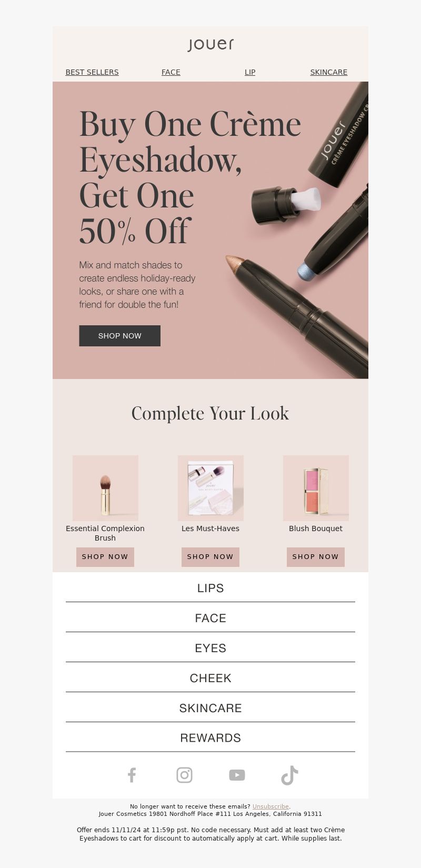Open the YouTube social icon
Screen dimensions: 421x868
click(237, 775)
